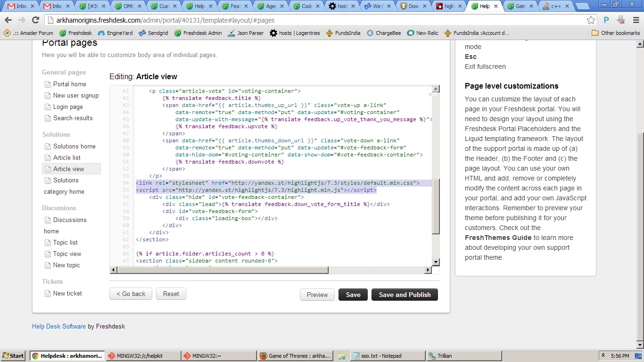Open the New Relic bookmark
This screenshot has width=644, height=362.
422,33
